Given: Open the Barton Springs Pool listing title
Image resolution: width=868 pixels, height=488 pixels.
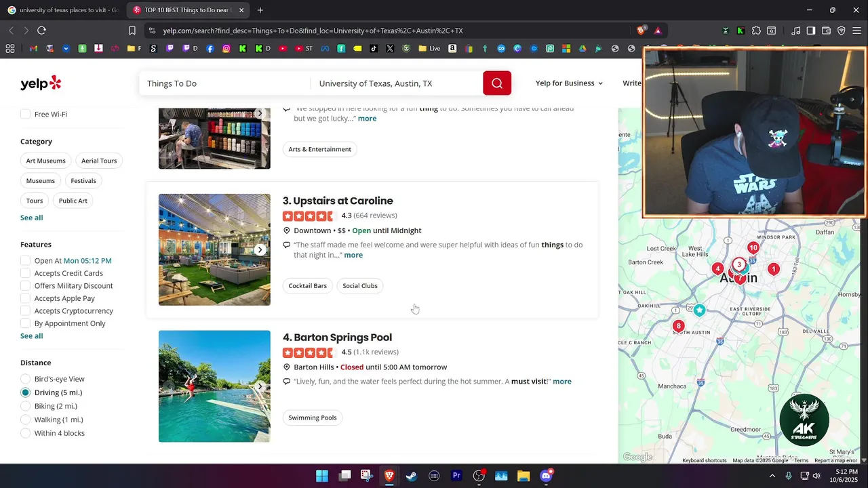Looking at the screenshot, I should click(x=343, y=338).
